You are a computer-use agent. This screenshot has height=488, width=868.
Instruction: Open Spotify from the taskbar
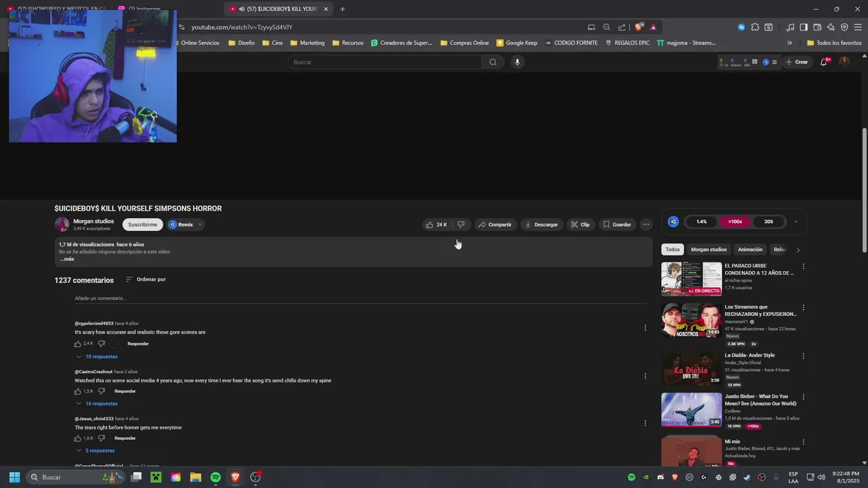216,477
